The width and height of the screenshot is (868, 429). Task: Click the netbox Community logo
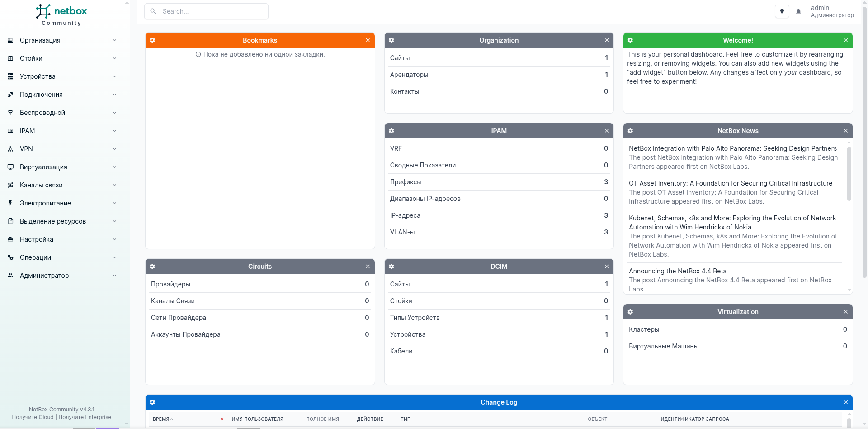[61, 14]
